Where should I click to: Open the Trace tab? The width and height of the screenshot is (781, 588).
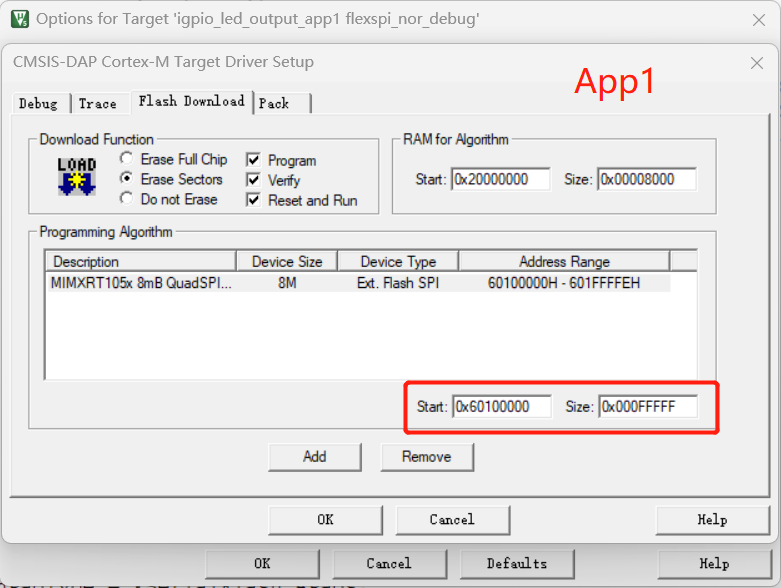pos(97,103)
